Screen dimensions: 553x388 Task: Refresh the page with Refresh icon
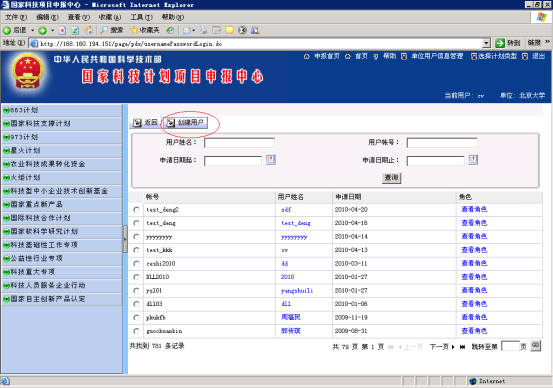click(x=75, y=30)
